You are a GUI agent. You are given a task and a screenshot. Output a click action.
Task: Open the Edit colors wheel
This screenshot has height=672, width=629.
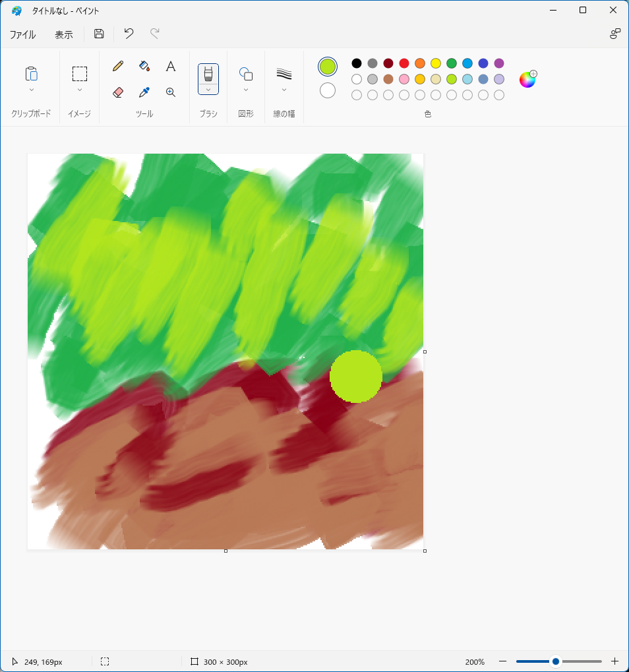tap(528, 79)
